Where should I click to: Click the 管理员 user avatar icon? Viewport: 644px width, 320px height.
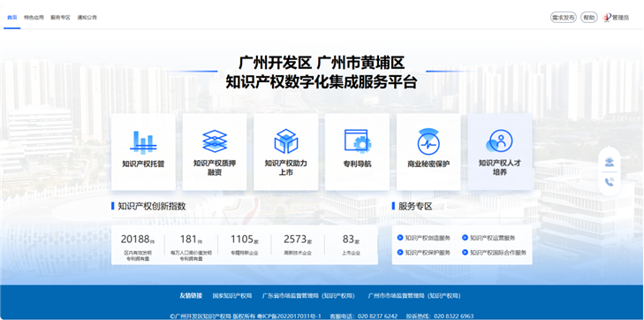click(607, 18)
